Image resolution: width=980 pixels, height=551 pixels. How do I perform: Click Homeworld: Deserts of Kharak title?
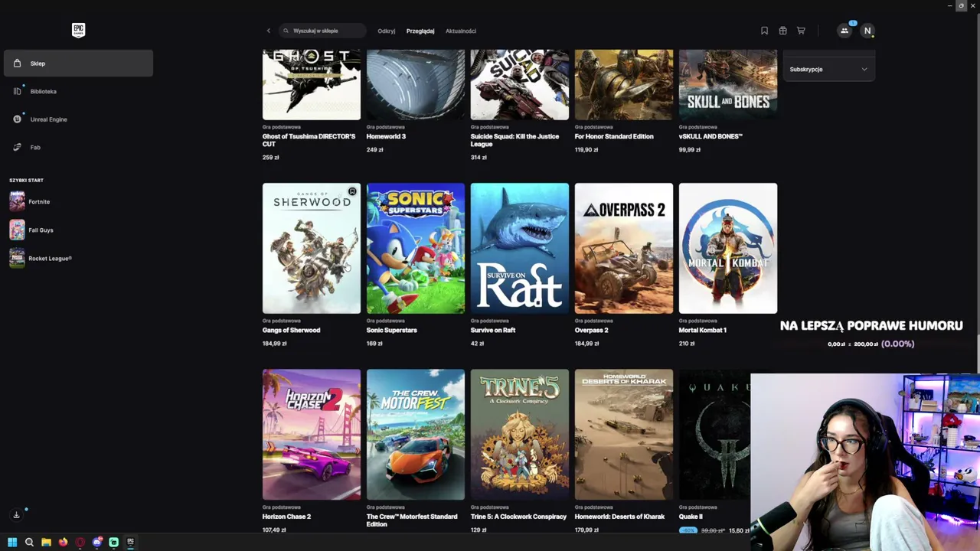619,517
